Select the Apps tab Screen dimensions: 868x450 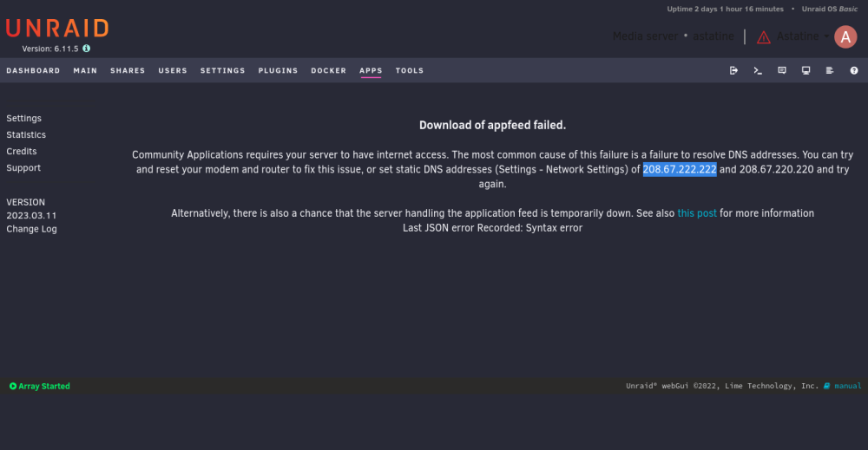click(x=371, y=71)
